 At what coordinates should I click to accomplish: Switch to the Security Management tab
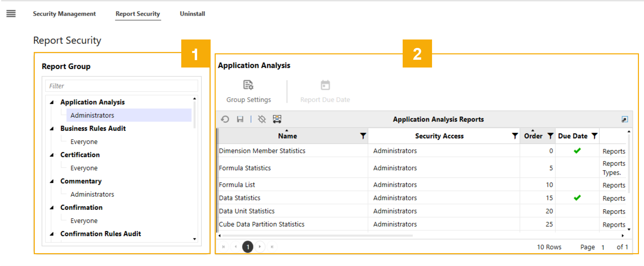click(x=64, y=14)
